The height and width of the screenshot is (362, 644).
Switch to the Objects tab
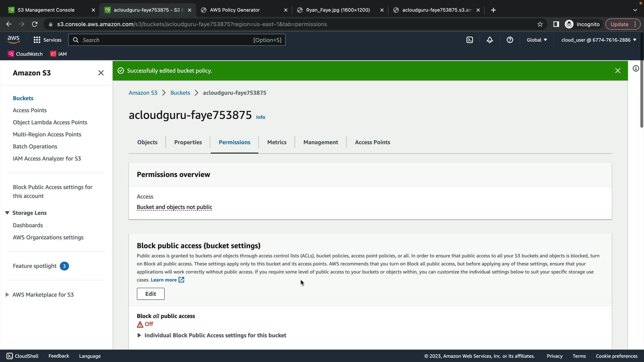click(x=147, y=142)
